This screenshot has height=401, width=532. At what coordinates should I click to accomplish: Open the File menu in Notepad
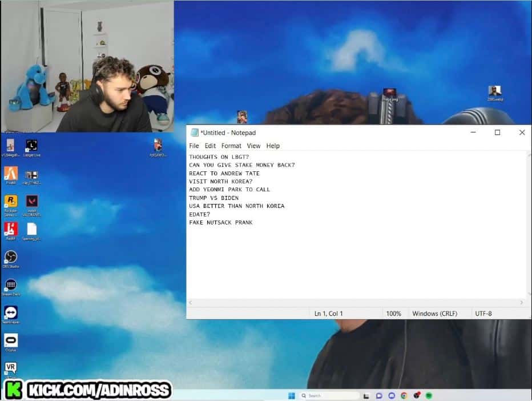pos(194,146)
